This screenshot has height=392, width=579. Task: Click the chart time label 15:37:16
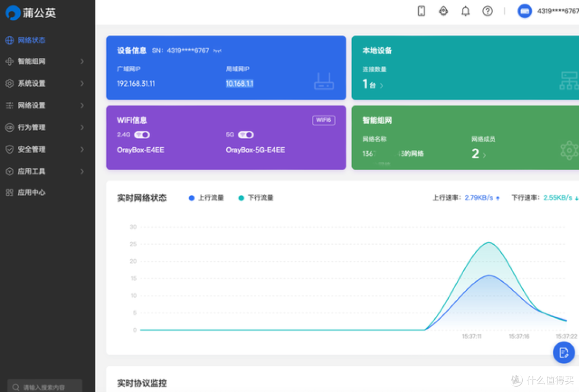click(519, 336)
